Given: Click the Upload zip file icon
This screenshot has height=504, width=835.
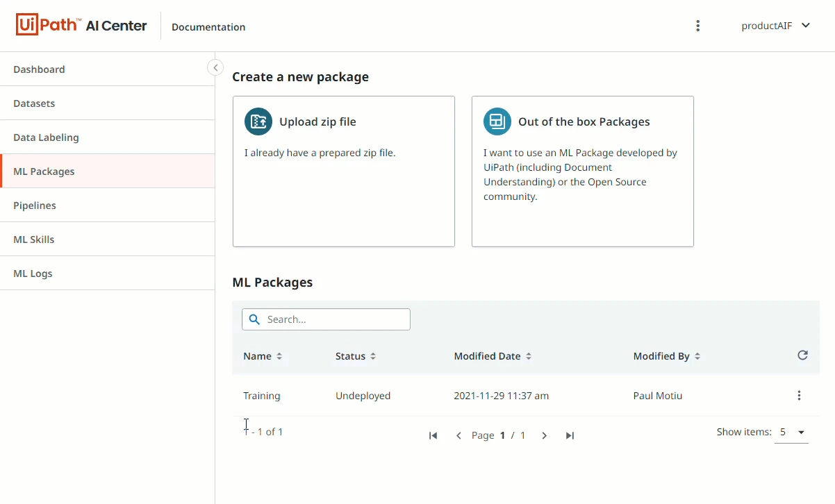Looking at the screenshot, I should [x=258, y=121].
